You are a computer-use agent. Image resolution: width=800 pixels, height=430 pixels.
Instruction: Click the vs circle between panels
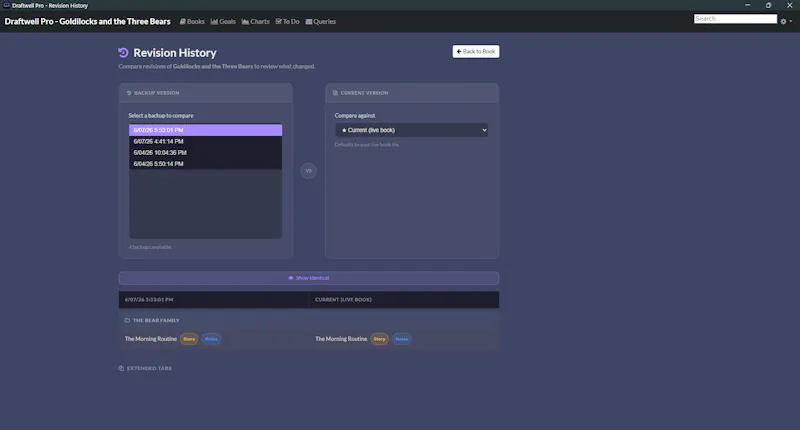[308, 171]
